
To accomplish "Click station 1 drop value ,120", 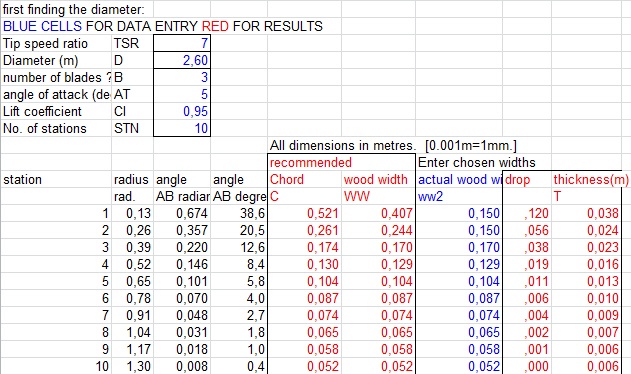I will point(527,213).
